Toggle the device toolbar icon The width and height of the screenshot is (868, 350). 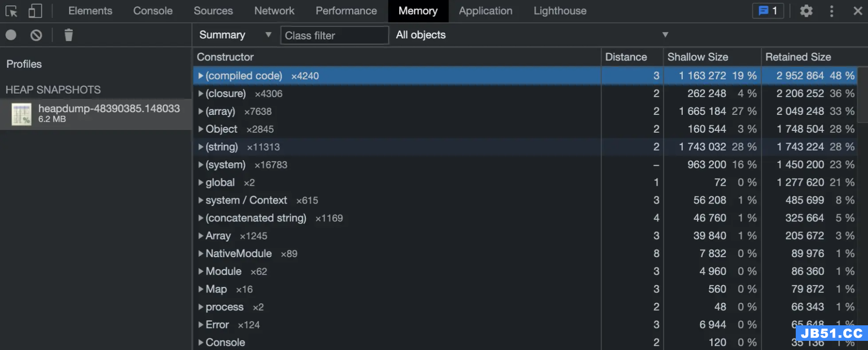[35, 11]
